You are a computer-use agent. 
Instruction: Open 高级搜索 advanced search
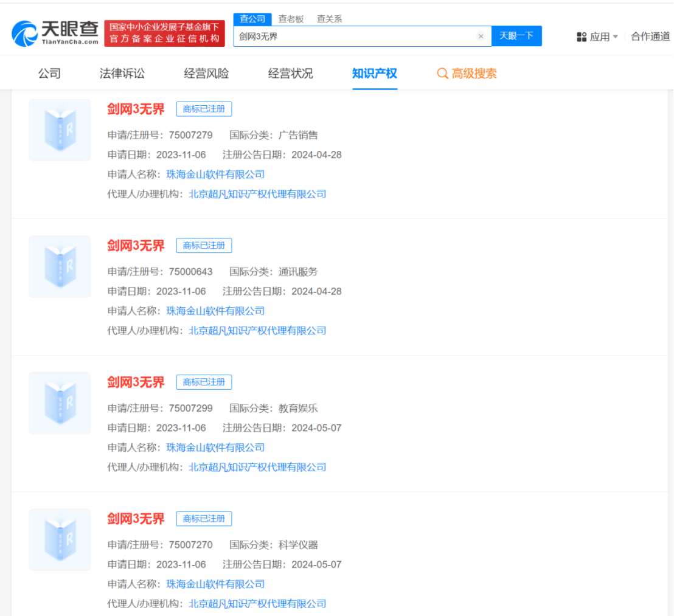467,74
